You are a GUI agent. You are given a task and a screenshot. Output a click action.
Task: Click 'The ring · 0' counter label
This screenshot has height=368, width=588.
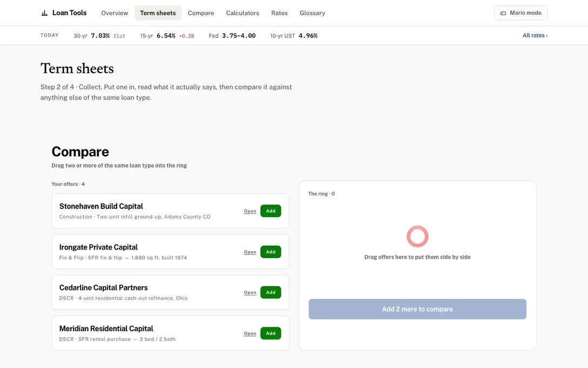322,194
